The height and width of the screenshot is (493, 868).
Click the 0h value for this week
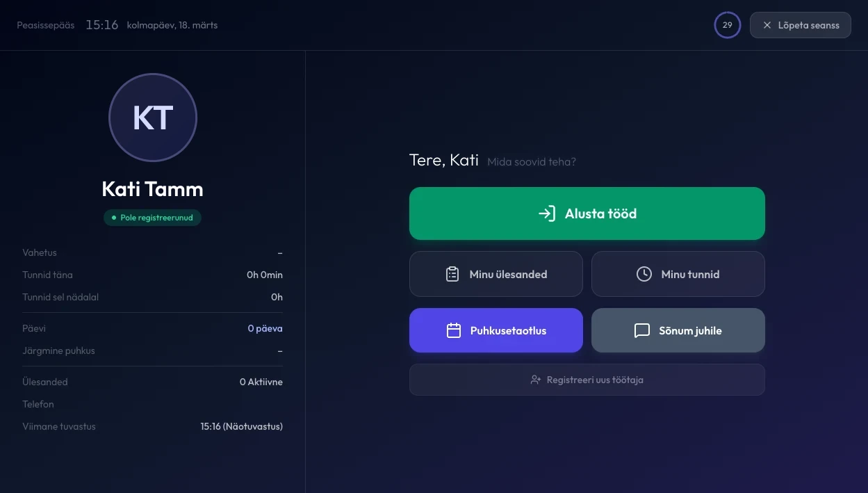point(277,297)
